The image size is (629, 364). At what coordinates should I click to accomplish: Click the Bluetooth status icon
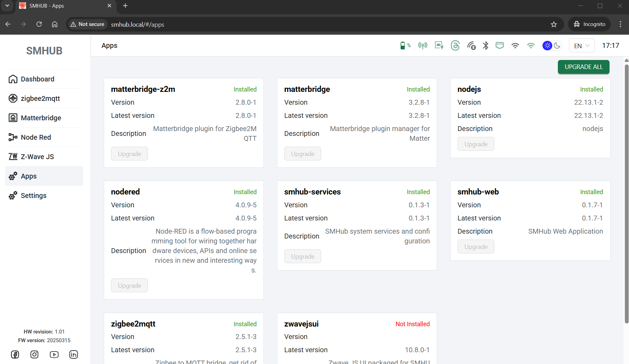[x=486, y=46]
